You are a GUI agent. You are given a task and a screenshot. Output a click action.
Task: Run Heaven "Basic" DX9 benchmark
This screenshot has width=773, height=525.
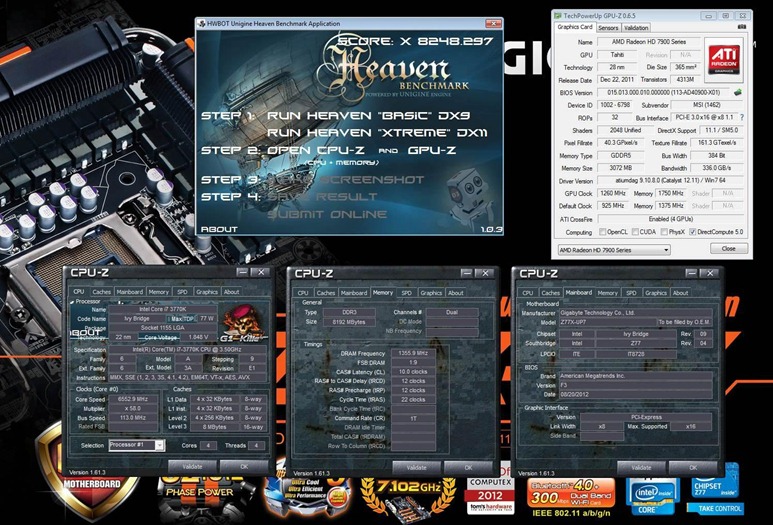pyautogui.click(x=368, y=116)
